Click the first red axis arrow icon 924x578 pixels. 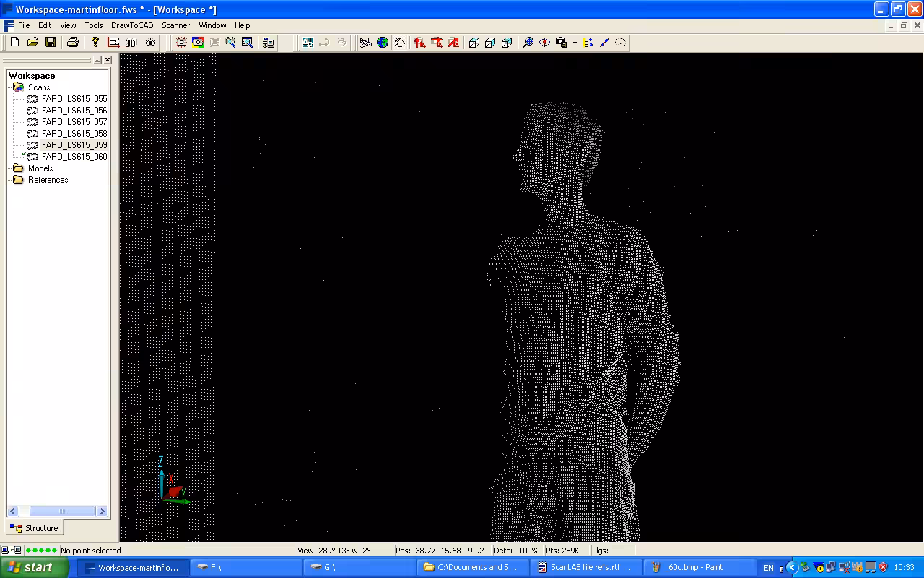point(420,43)
